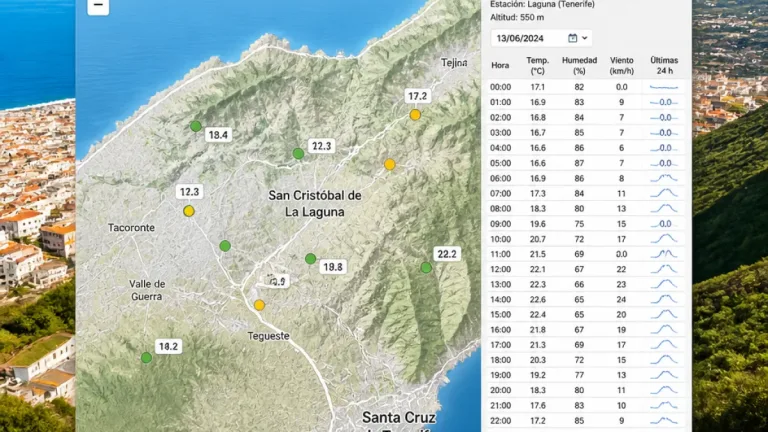
Task: Click the 22.2 temperature label
Action: [x=447, y=254]
